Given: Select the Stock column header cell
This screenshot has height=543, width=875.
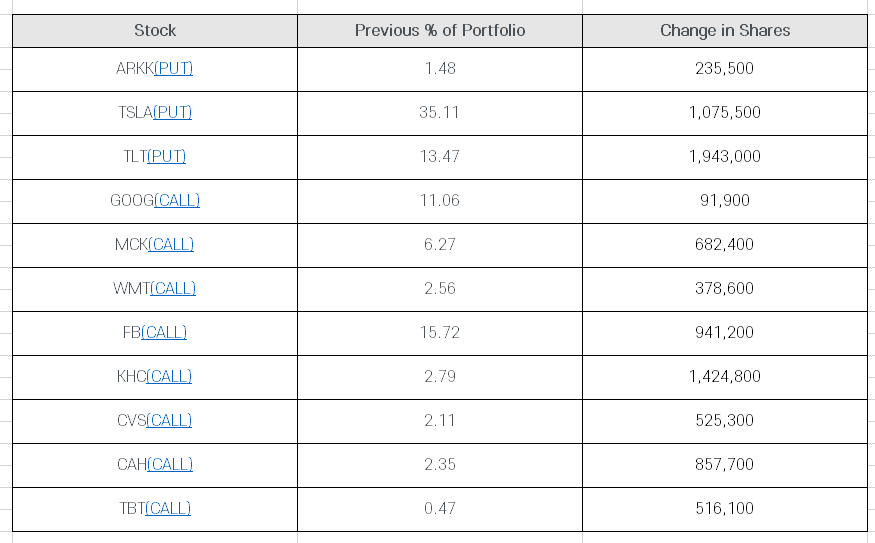Looking at the screenshot, I should coord(155,31).
